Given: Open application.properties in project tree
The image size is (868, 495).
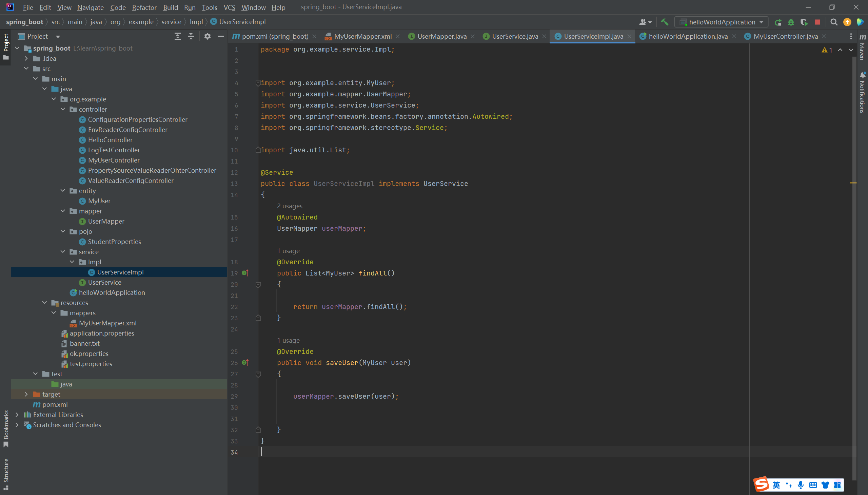Looking at the screenshot, I should click(x=102, y=333).
